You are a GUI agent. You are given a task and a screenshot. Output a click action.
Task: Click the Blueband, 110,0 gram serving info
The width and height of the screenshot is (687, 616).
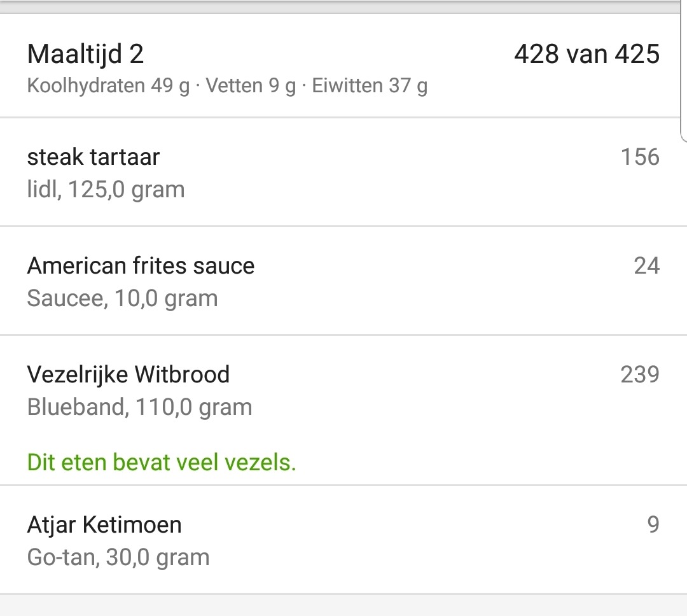tap(139, 407)
